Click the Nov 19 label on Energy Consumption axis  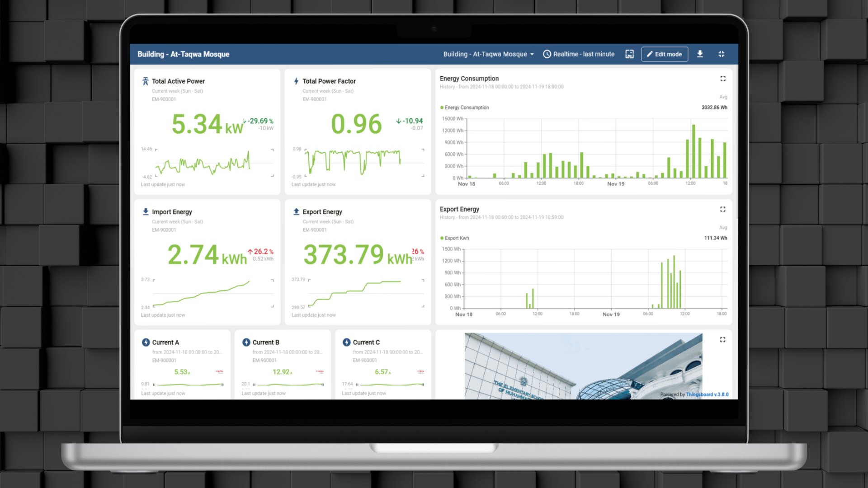[616, 184]
